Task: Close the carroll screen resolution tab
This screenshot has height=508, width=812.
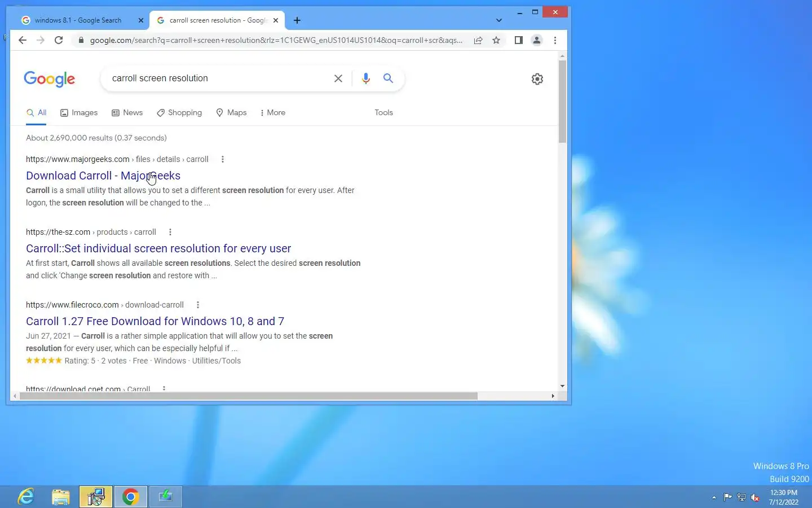Action: tap(276, 20)
